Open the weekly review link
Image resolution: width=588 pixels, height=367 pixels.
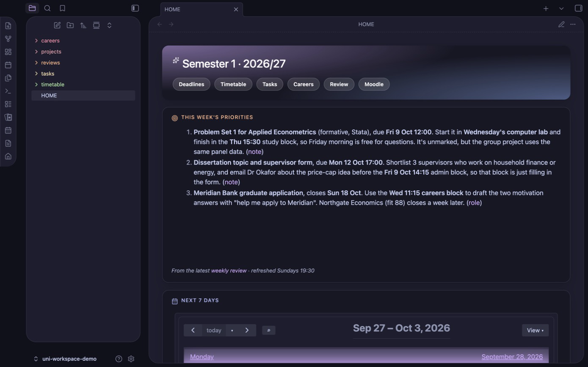tap(229, 271)
